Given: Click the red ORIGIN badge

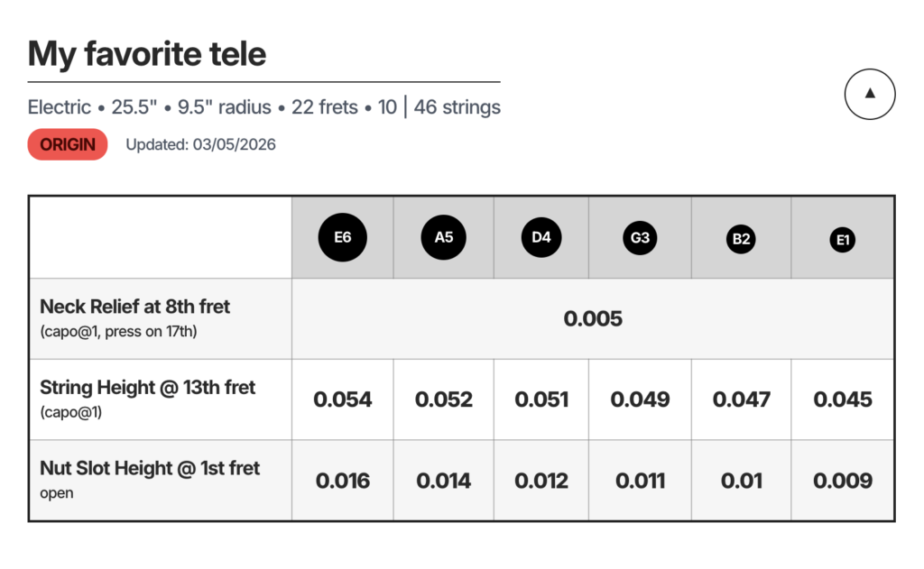Looking at the screenshot, I should click(x=68, y=144).
